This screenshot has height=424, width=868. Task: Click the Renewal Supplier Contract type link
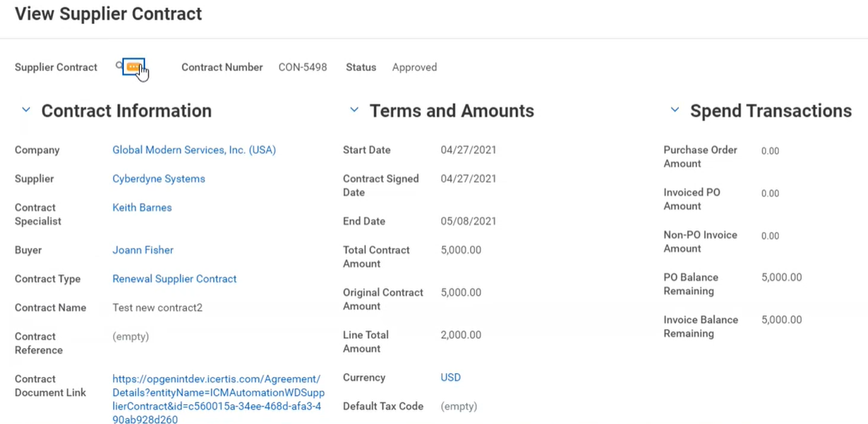click(174, 279)
